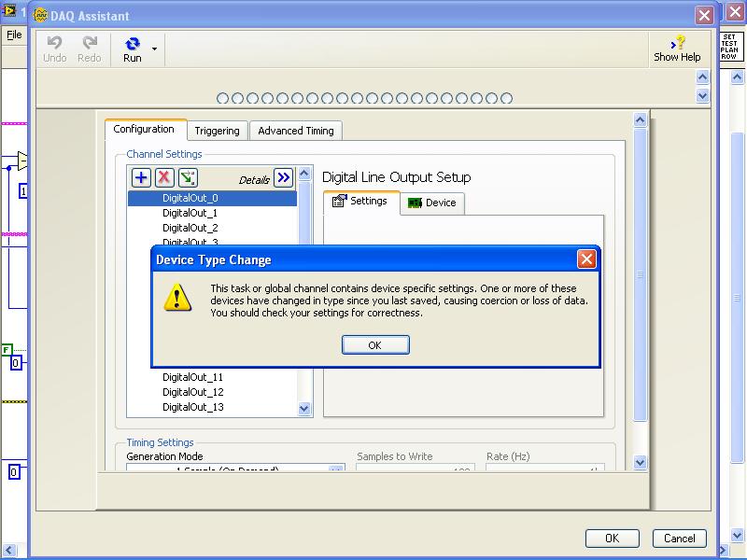Click OK in Device Type Change dialog
The height and width of the screenshot is (560, 747).
[x=375, y=344]
